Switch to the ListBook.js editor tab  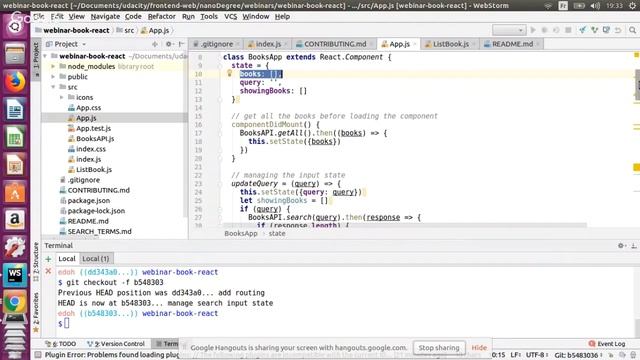pos(450,44)
